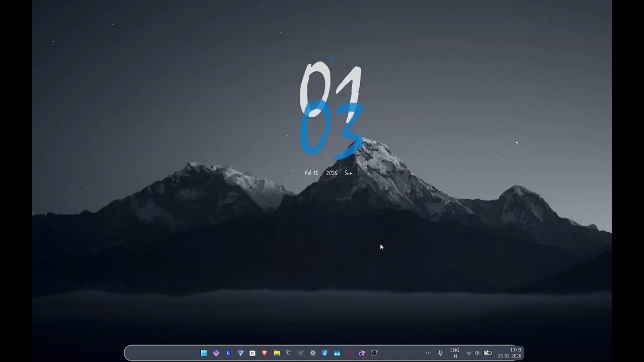Click the 'Sun' weekday widget text
The image size is (644, 362).
348,173
